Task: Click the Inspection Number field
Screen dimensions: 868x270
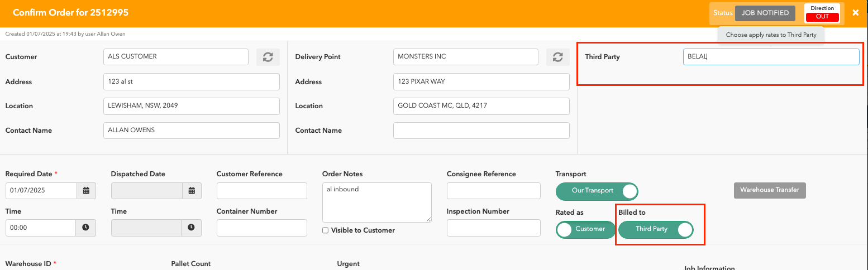Action: [x=494, y=228]
